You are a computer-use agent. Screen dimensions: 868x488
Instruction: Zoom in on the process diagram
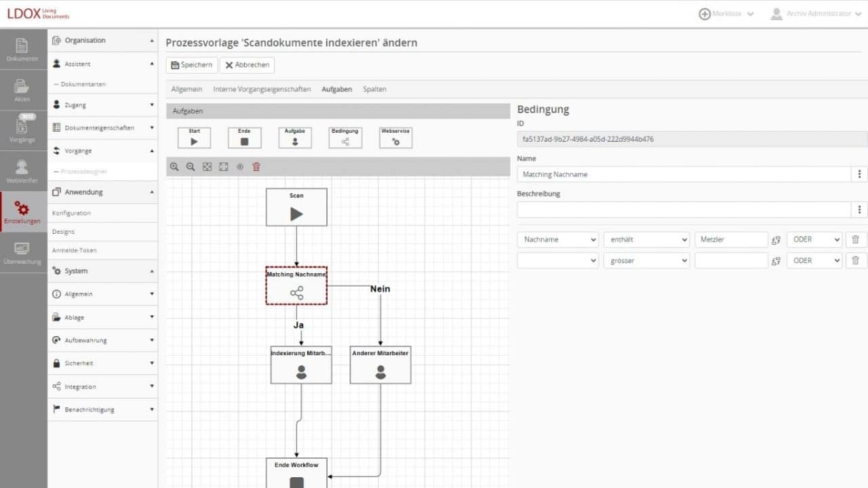(x=175, y=167)
